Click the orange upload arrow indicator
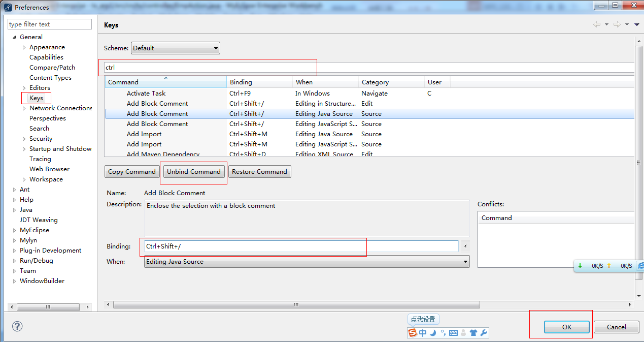 click(x=609, y=266)
